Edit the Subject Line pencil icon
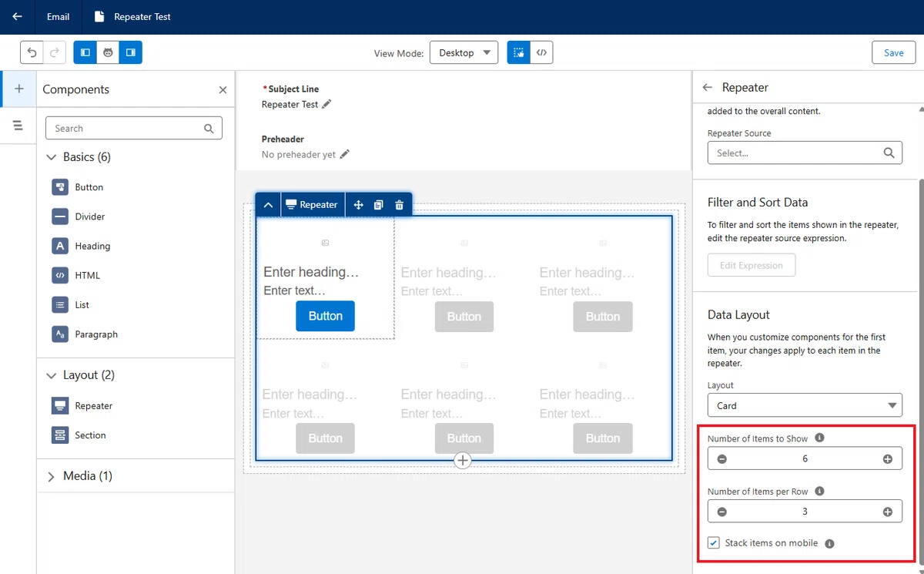Screen dimensions: 924x574 pos(326,104)
